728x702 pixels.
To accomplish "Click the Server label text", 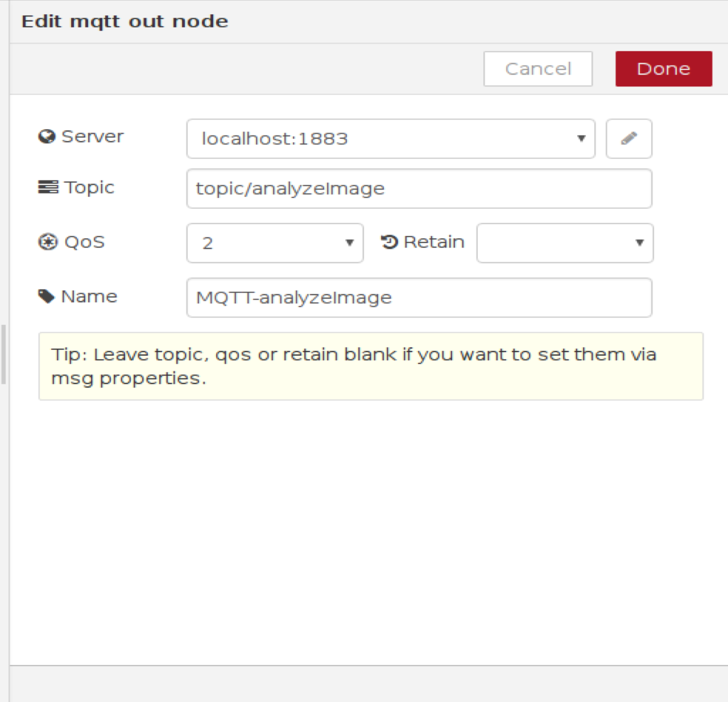I will pos(92,137).
